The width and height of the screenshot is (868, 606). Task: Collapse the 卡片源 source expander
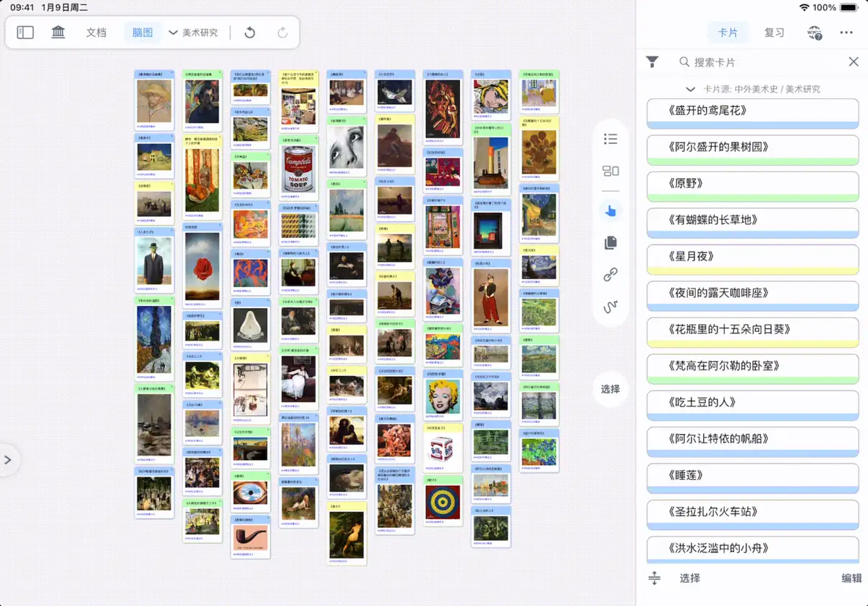691,89
